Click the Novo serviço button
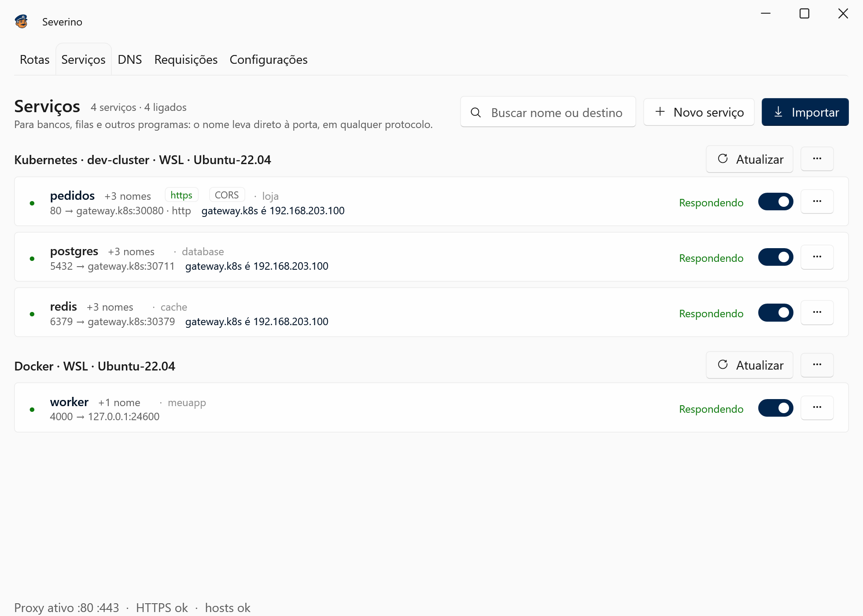 pyautogui.click(x=699, y=112)
